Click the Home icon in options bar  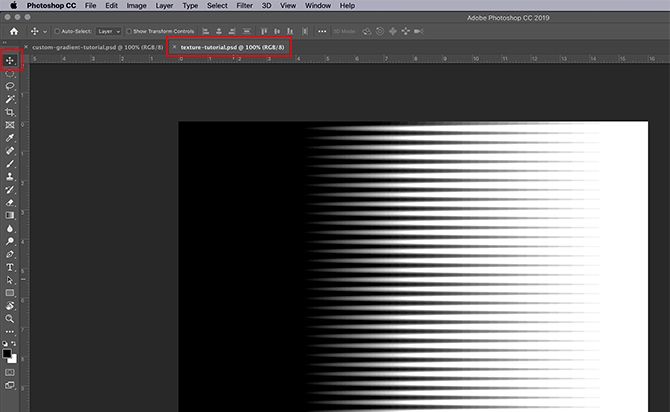[14, 31]
